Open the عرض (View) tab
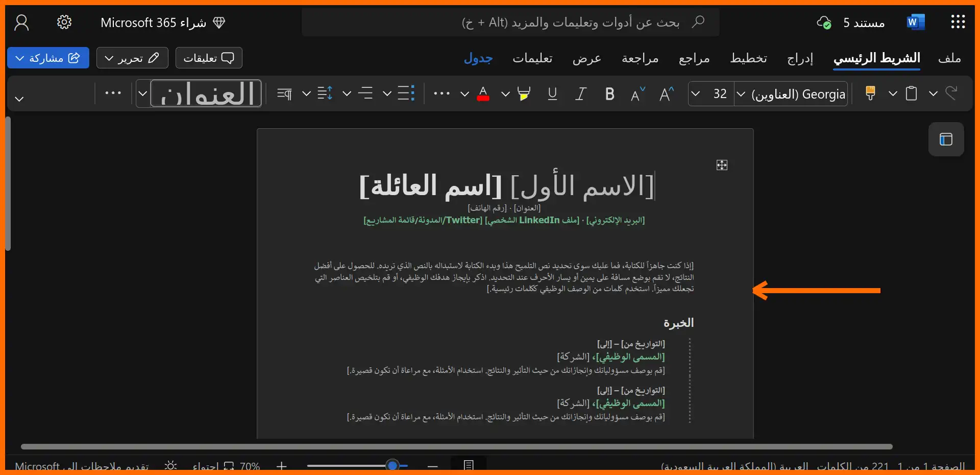The image size is (980, 475). [586, 58]
